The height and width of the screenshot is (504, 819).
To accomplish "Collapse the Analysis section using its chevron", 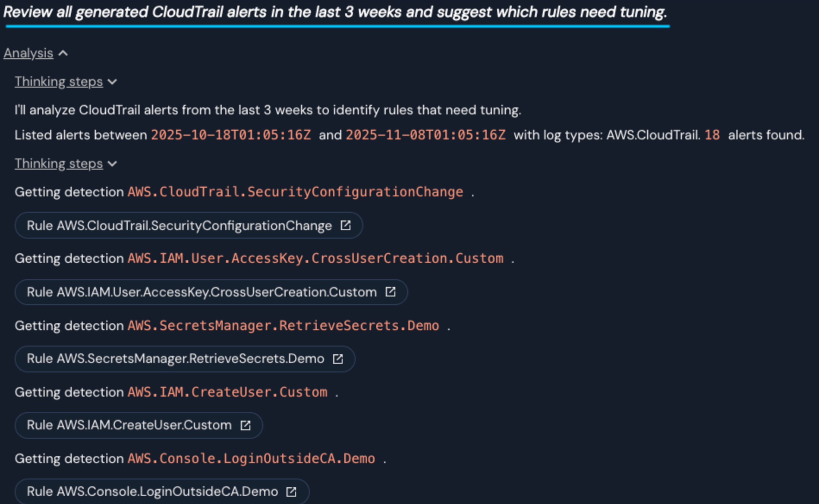I will tap(63, 53).
